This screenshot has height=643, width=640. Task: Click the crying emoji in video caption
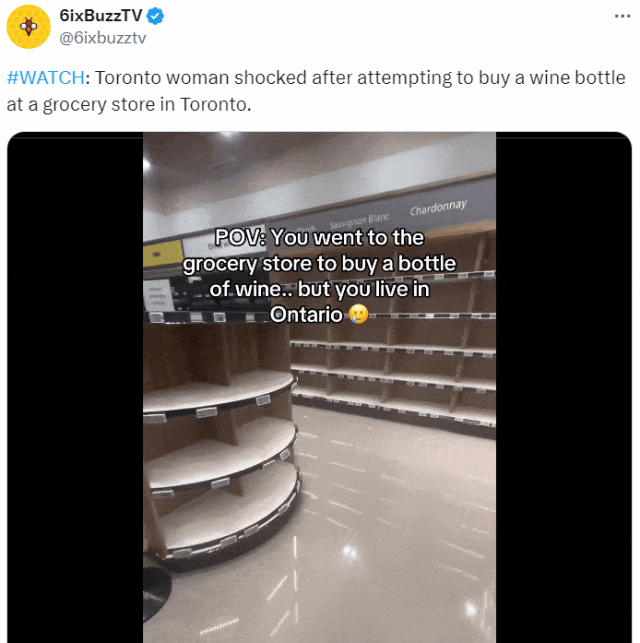tap(358, 315)
